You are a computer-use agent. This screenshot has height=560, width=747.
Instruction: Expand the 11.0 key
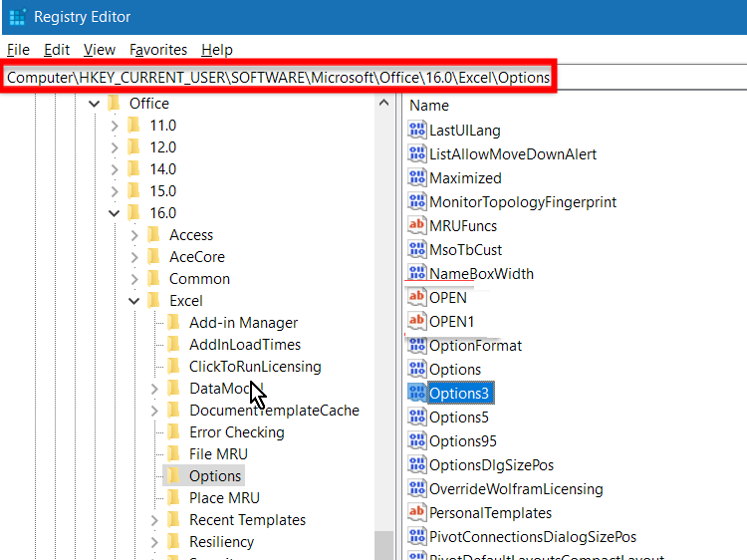click(x=115, y=126)
